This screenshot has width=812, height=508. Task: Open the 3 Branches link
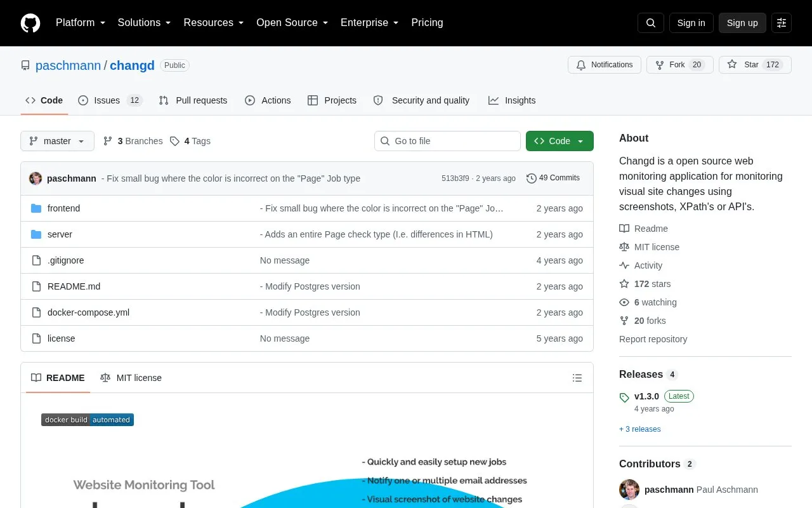tap(133, 141)
